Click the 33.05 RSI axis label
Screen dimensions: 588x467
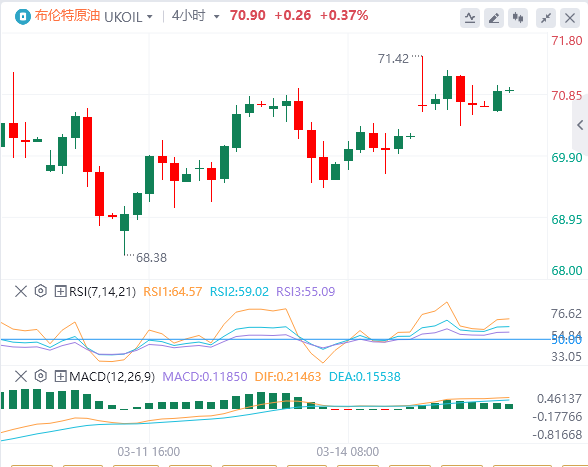point(567,356)
